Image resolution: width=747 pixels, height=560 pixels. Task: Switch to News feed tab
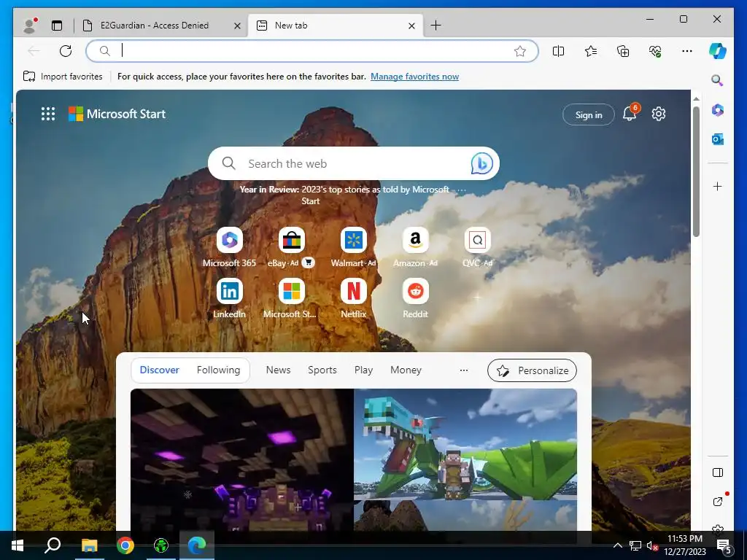pos(278,370)
